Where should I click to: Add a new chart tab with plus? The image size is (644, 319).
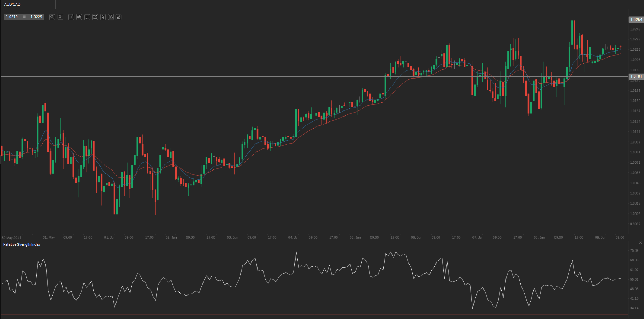(60, 4)
